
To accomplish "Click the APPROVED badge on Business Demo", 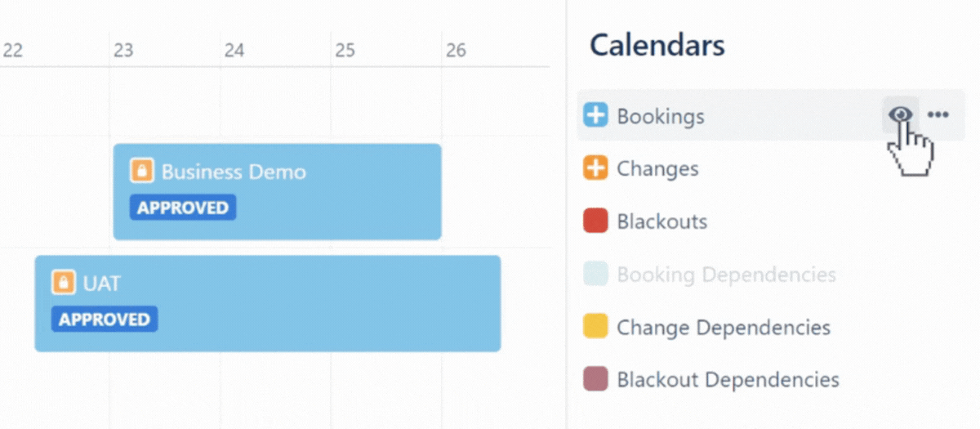I will click(183, 208).
